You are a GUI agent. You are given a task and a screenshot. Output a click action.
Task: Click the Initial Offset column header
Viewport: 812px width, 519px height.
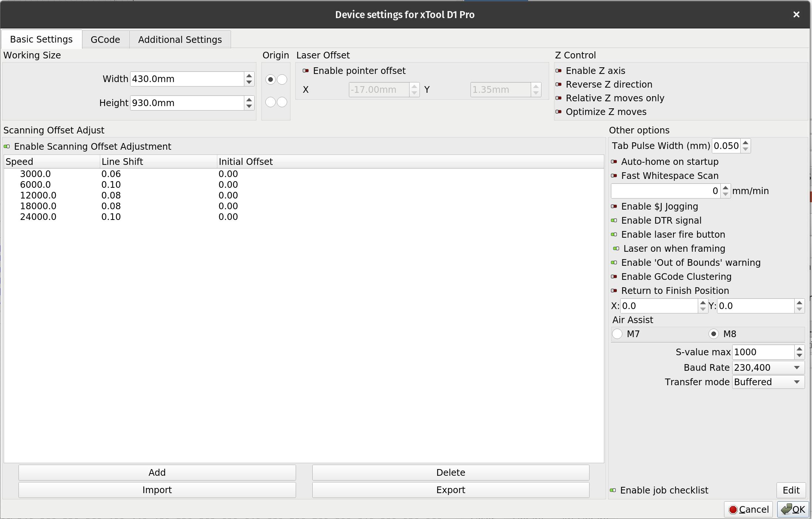[410, 162]
